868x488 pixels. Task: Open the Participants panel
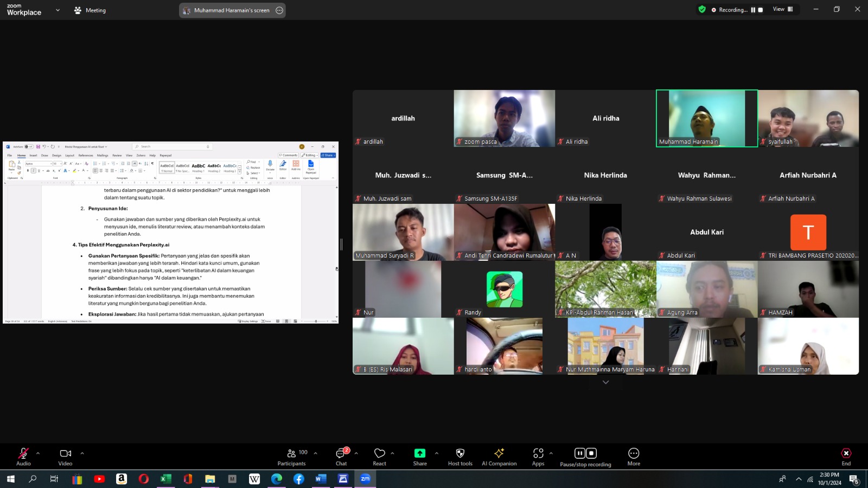coord(292,457)
